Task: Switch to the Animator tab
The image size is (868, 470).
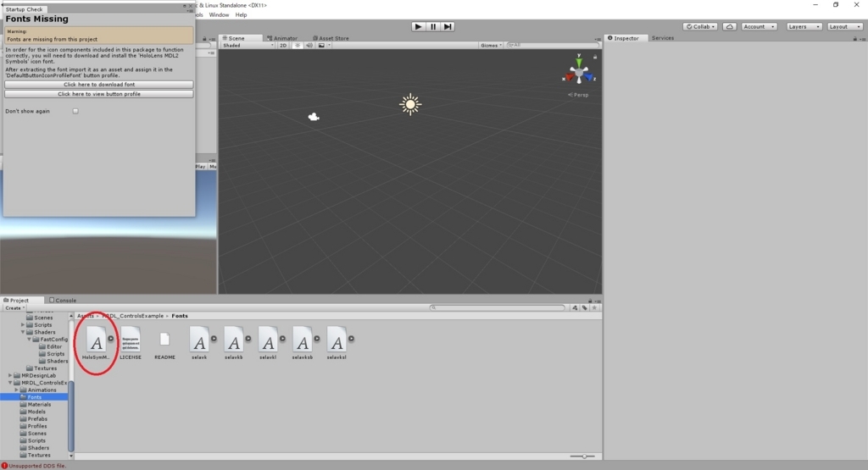Action: pos(282,38)
